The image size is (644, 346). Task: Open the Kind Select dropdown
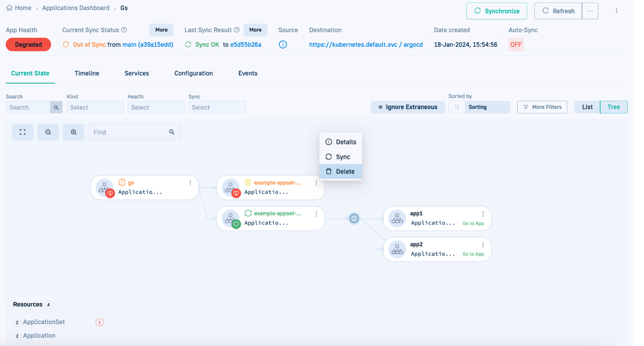click(x=95, y=107)
